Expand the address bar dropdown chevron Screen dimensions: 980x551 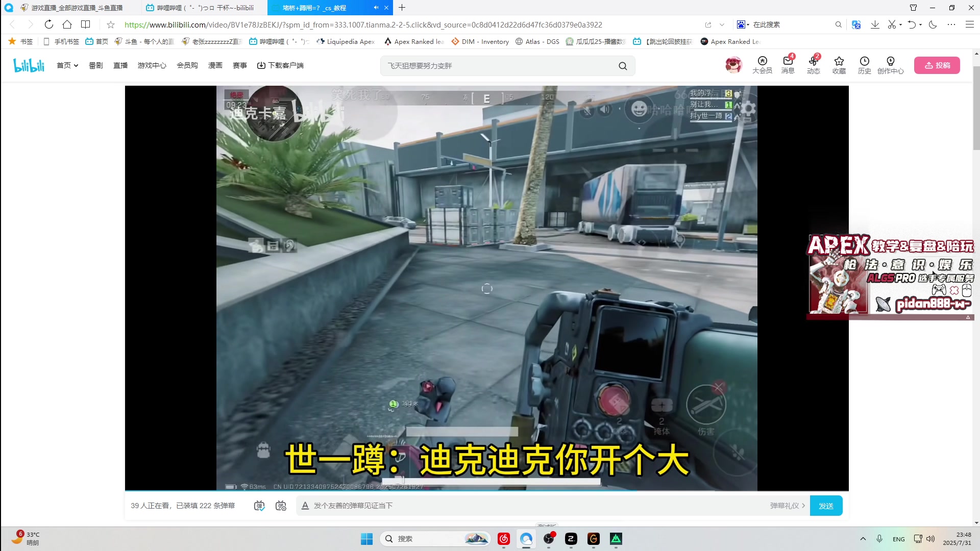(x=722, y=24)
